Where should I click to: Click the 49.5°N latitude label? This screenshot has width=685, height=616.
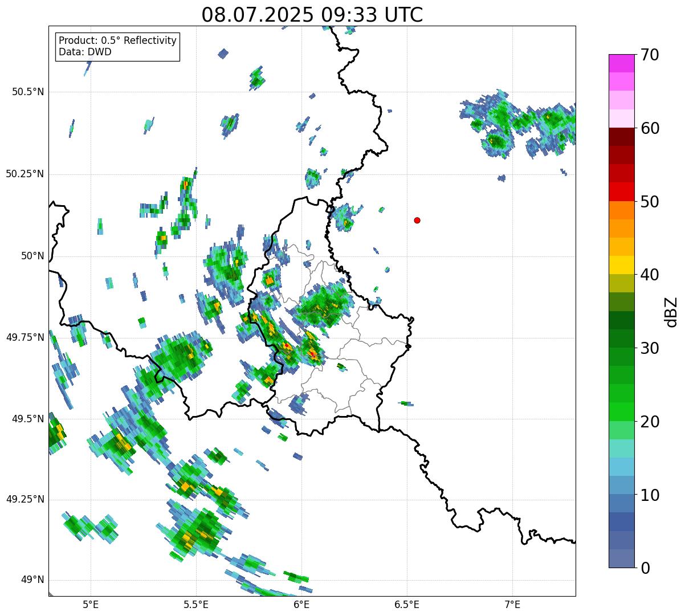click(28, 419)
